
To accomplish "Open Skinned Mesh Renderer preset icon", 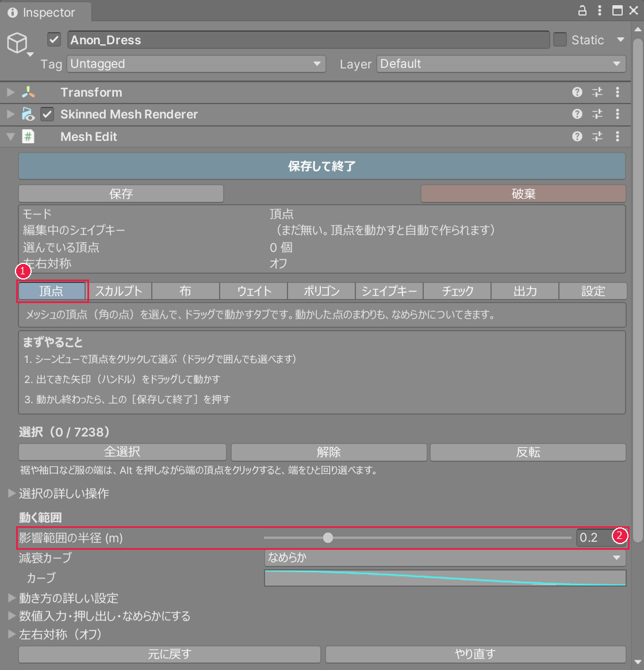I will [597, 114].
